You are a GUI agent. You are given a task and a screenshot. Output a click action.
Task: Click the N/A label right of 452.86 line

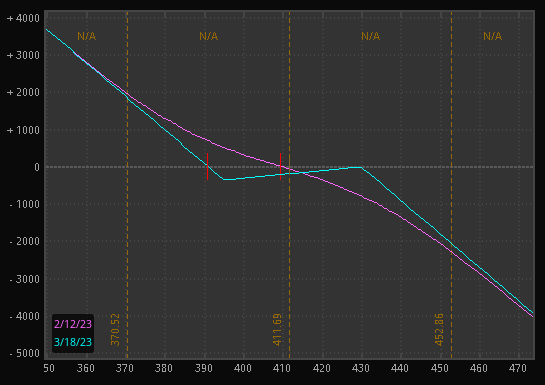click(x=493, y=36)
